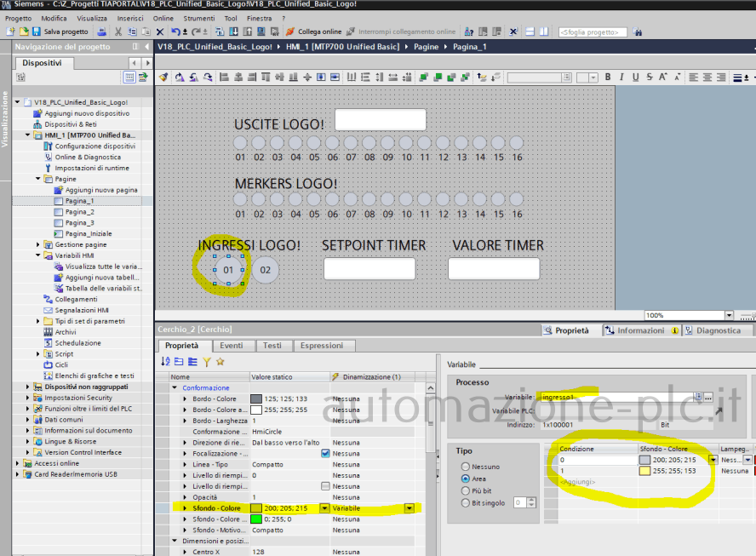
Task: Expand Dispositivi non raggruppati node
Action: [27, 387]
